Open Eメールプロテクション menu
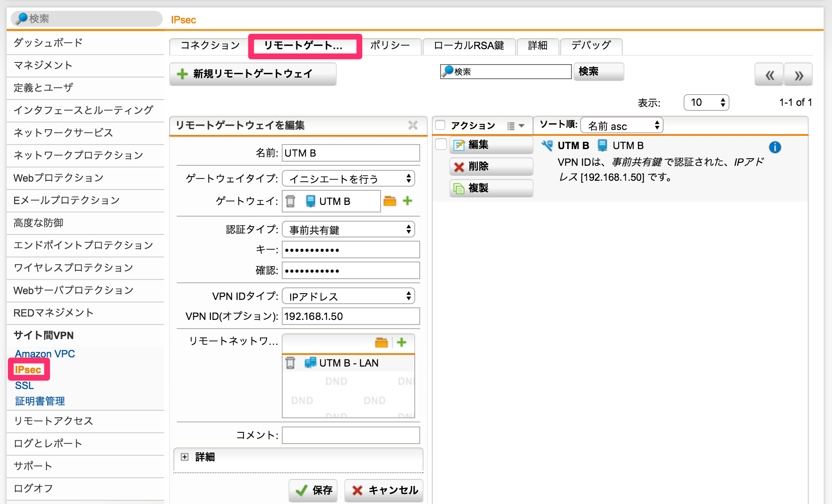 (x=85, y=200)
